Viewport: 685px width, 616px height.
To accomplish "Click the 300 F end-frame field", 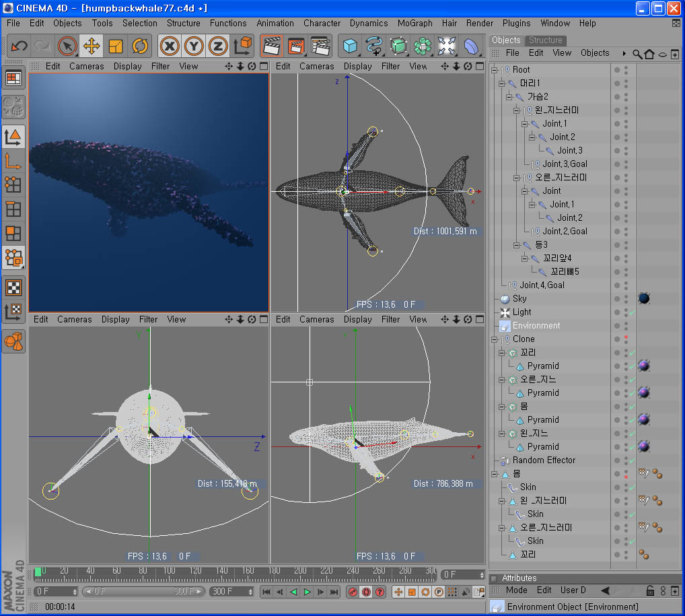I will tap(231, 592).
